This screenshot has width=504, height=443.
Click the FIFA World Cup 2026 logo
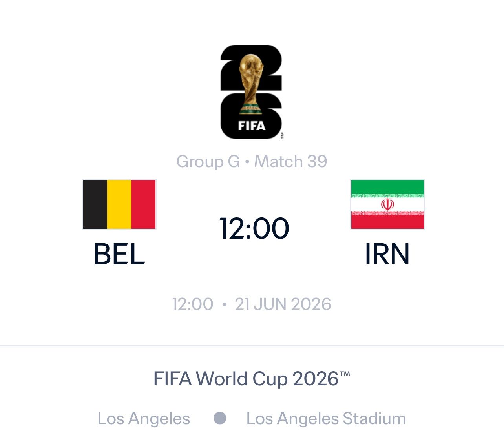[251, 92]
